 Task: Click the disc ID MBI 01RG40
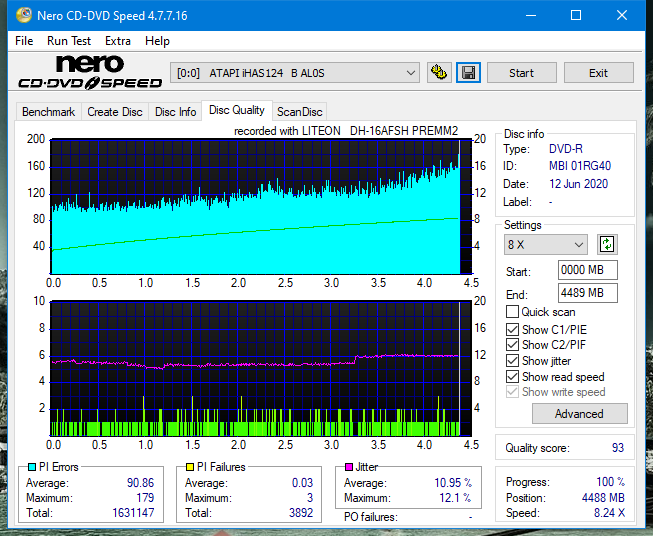[580, 166]
